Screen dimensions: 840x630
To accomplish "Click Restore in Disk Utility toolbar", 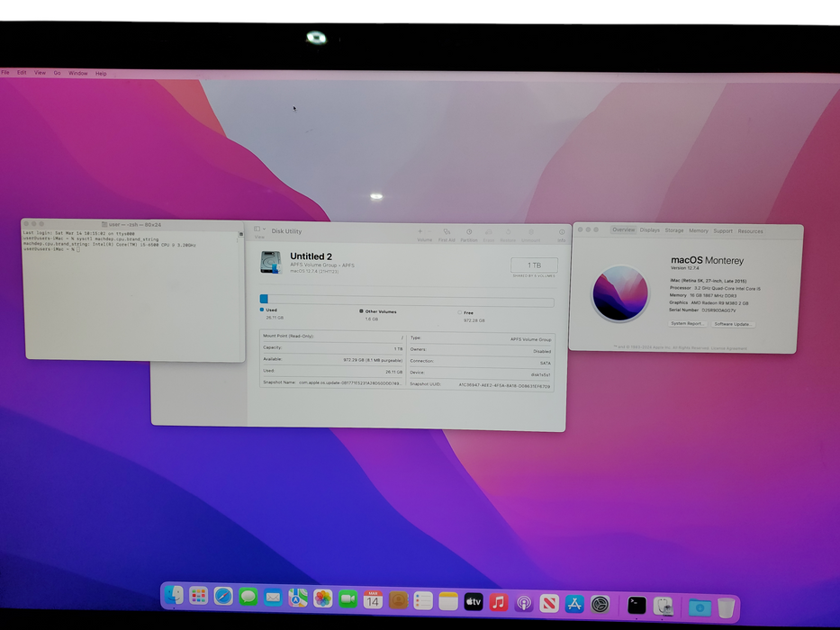I will (x=508, y=236).
